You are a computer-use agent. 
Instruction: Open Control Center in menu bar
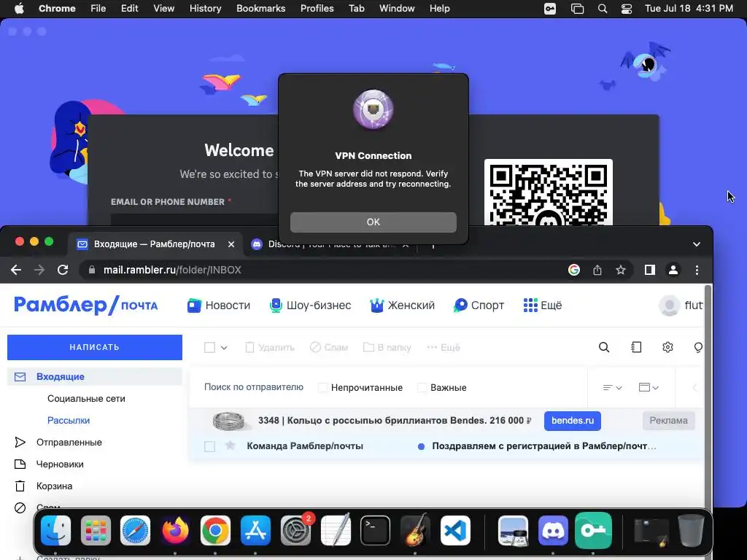tap(627, 9)
